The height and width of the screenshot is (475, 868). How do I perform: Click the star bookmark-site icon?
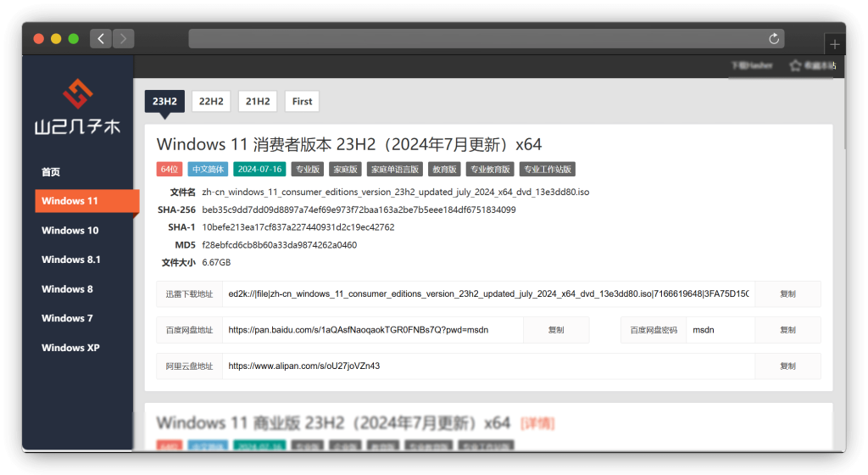[x=795, y=65]
